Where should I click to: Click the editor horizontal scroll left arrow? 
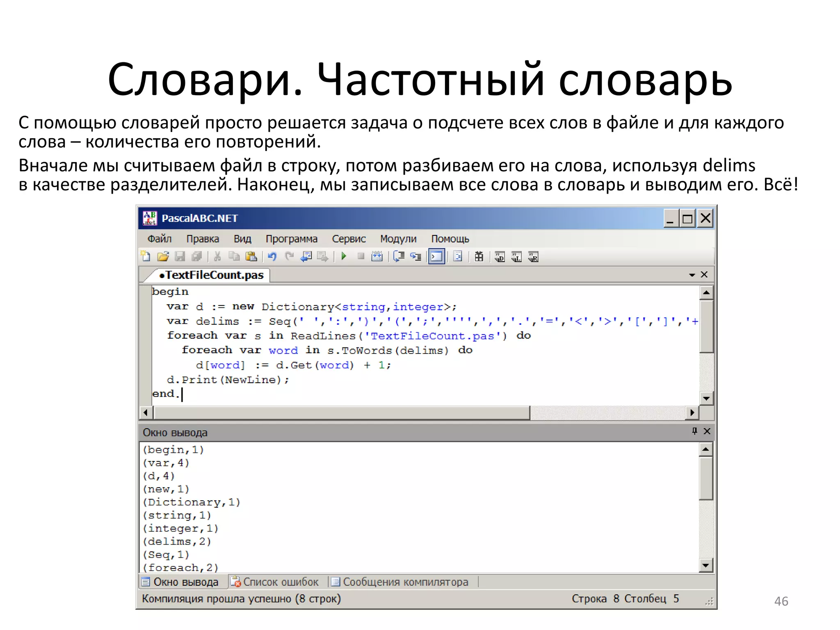[x=146, y=413]
